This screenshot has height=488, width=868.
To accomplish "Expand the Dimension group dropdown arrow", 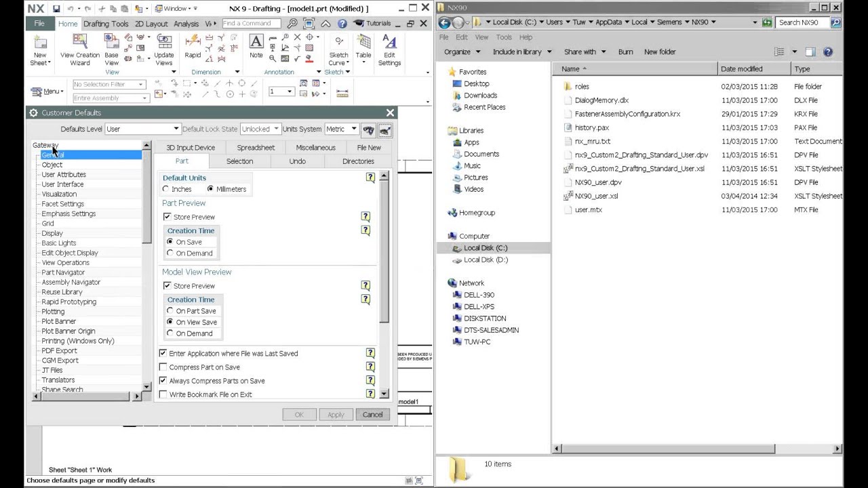I will point(237,72).
